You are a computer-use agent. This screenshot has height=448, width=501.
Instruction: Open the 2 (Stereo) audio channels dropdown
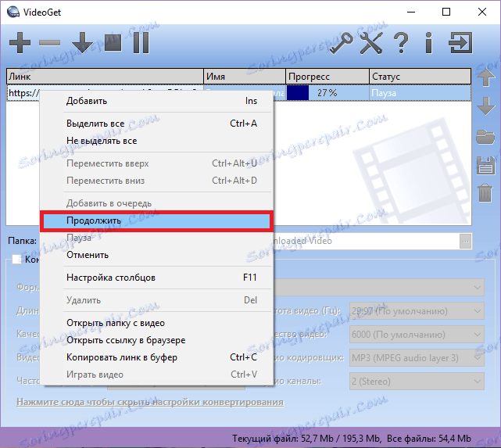[417, 382]
